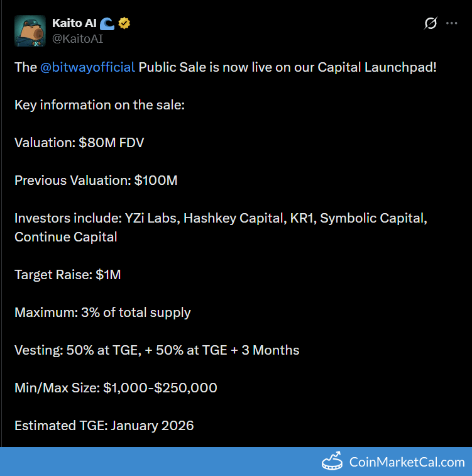Open the Kaito AI display name
The height and width of the screenshot is (476, 472).
click(x=75, y=23)
